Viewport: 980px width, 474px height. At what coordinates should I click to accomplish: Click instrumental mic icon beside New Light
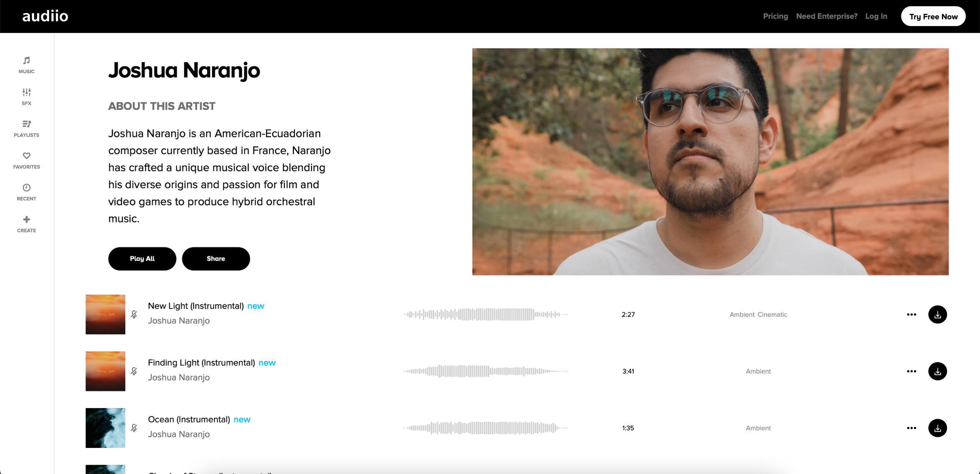pyautogui.click(x=134, y=314)
